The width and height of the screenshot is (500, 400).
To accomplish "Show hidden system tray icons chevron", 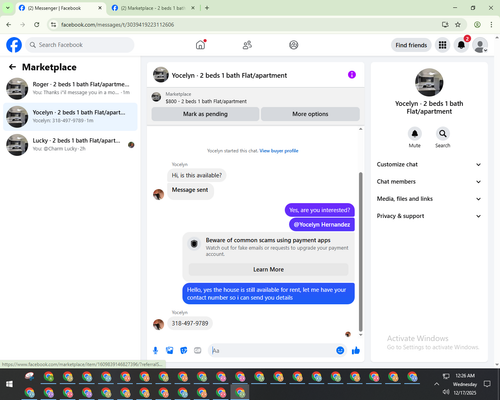I will [x=436, y=384].
